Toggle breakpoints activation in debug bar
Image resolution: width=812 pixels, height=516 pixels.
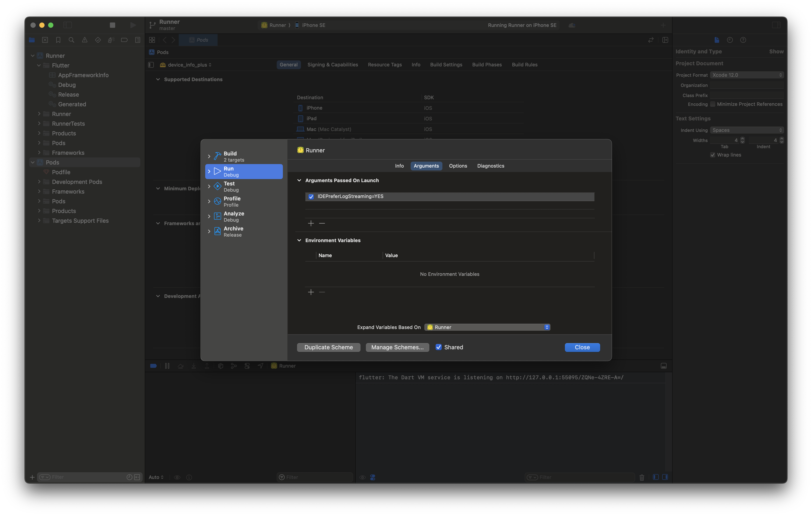click(x=153, y=366)
